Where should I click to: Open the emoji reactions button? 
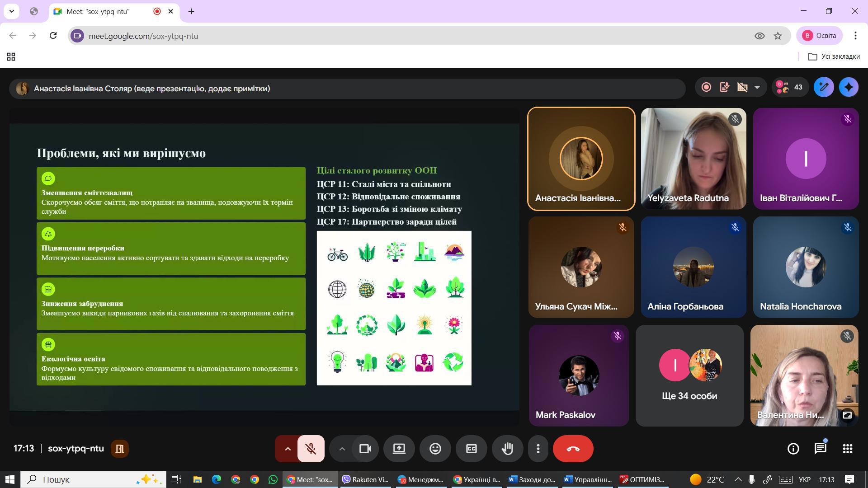pos(435,449)
